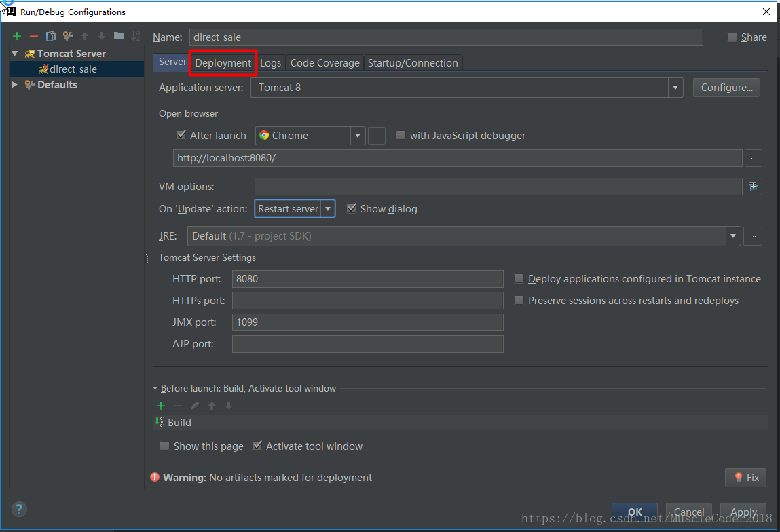Check Show this page checkbox
780x532 pixels.
click(x=164, y=446)
